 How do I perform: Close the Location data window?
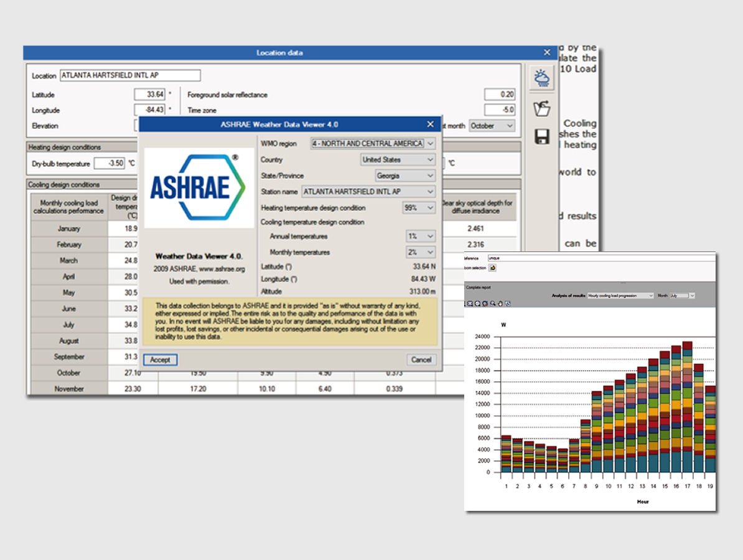(547, 52)
